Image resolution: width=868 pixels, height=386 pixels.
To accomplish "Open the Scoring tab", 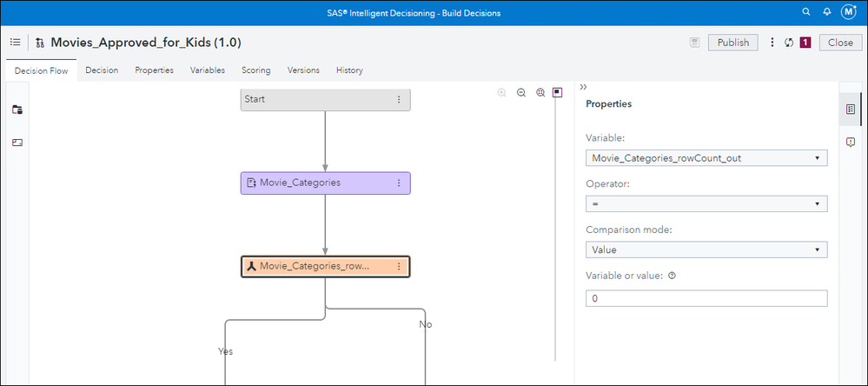I will (255, 70).
